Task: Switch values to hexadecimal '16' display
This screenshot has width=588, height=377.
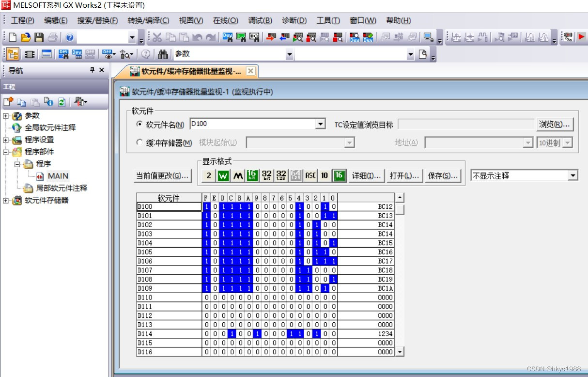Action: (339, 175)
